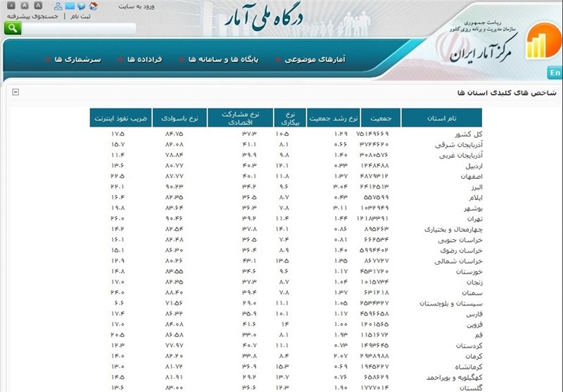
Task: Click the envelope contact icon
Action: click(69, 6)
